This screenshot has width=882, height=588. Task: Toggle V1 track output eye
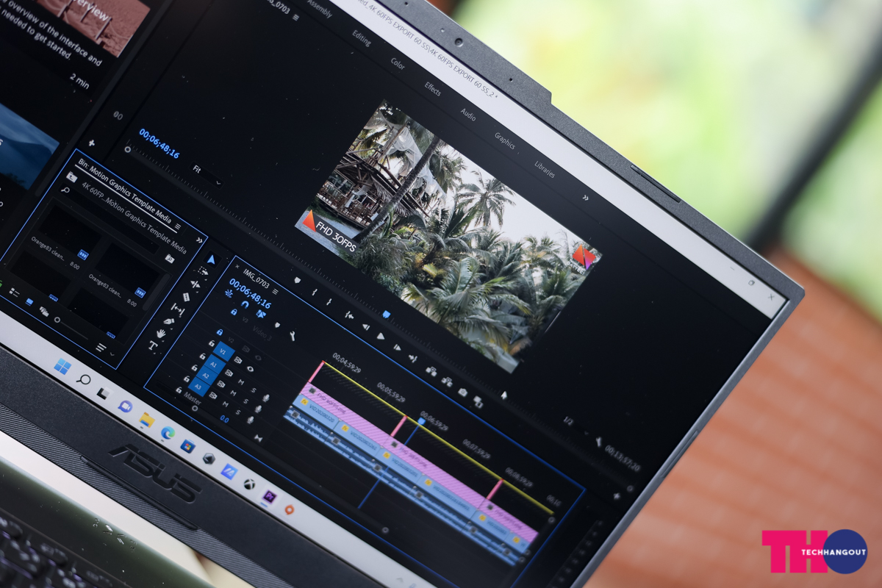[x=250, y=369]
